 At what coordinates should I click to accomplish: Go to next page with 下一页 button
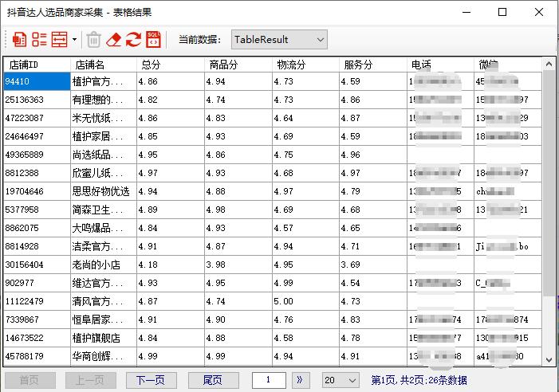151,380
